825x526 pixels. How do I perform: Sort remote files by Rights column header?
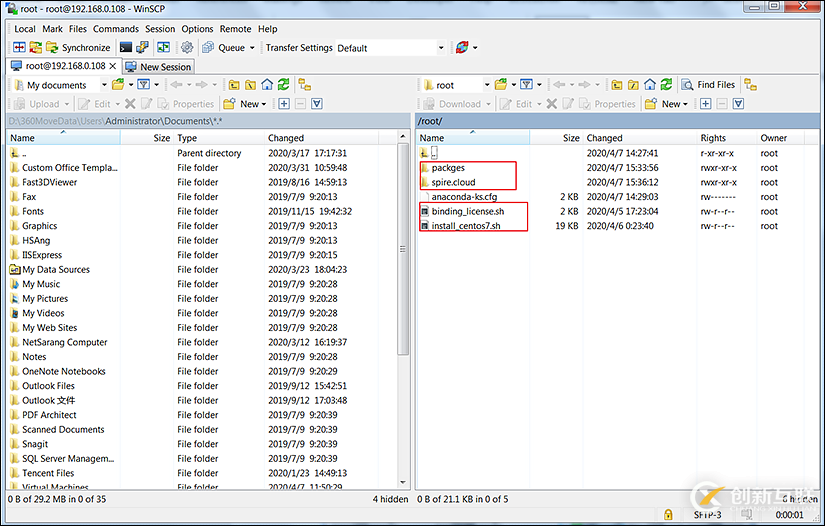(726, 138)
